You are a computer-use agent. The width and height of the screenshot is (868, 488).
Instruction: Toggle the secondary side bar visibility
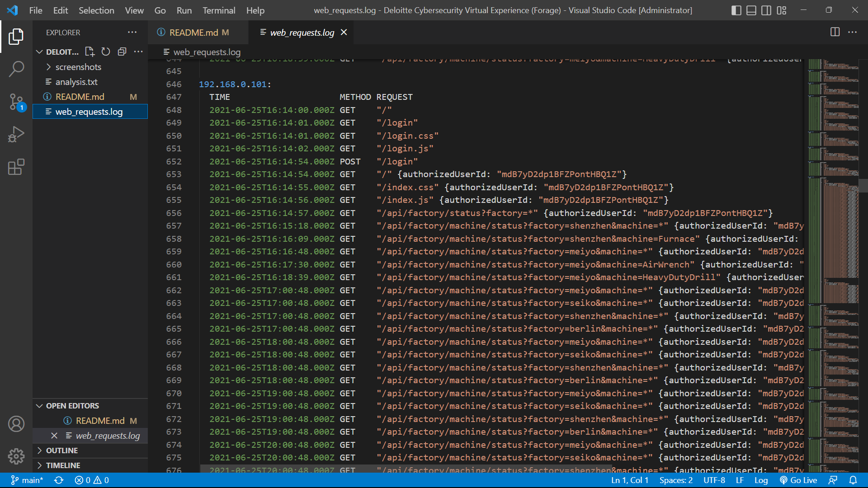766,10
